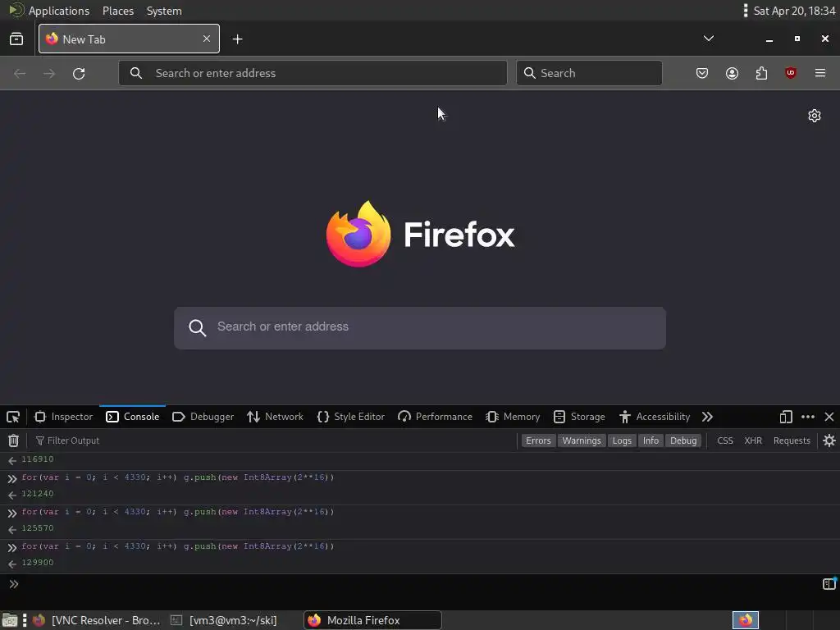This screenshot has height=630, width=840.
Task: Open console settings gear
Action: pyautogui.click(x=829, y=441)
